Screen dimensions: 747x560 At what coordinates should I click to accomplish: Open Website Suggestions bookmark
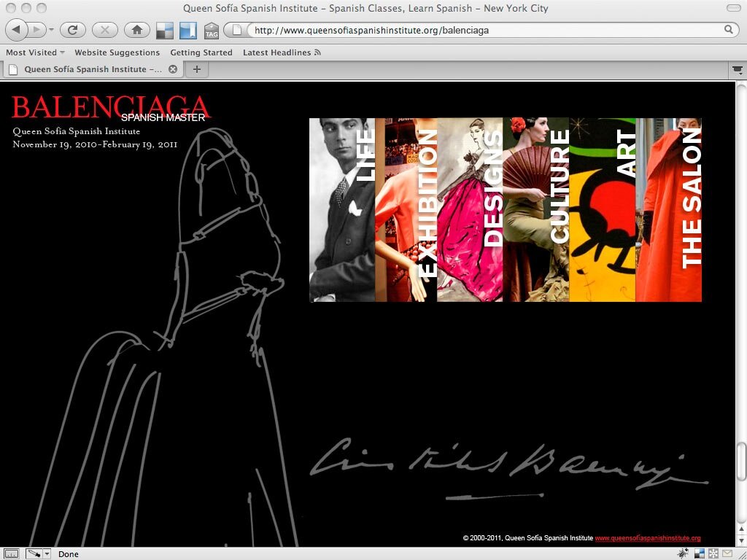tap(117, 52)
